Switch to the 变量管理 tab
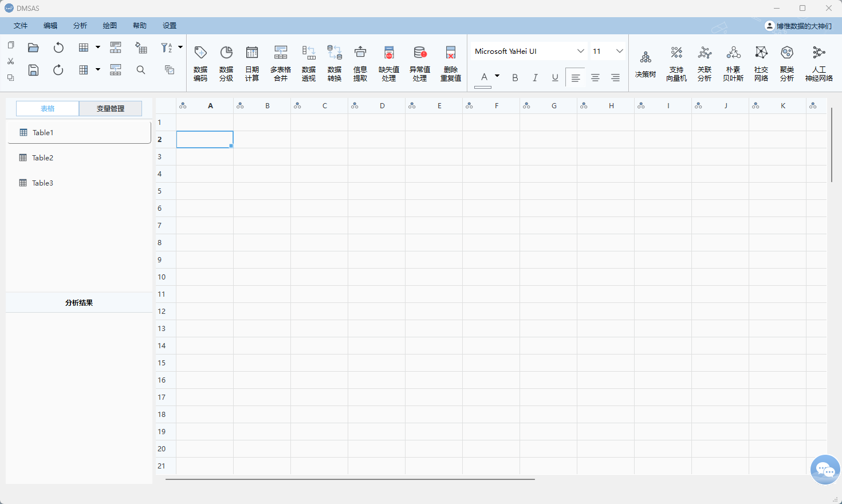Screen dimensions: 842x504 click(111, 108)
